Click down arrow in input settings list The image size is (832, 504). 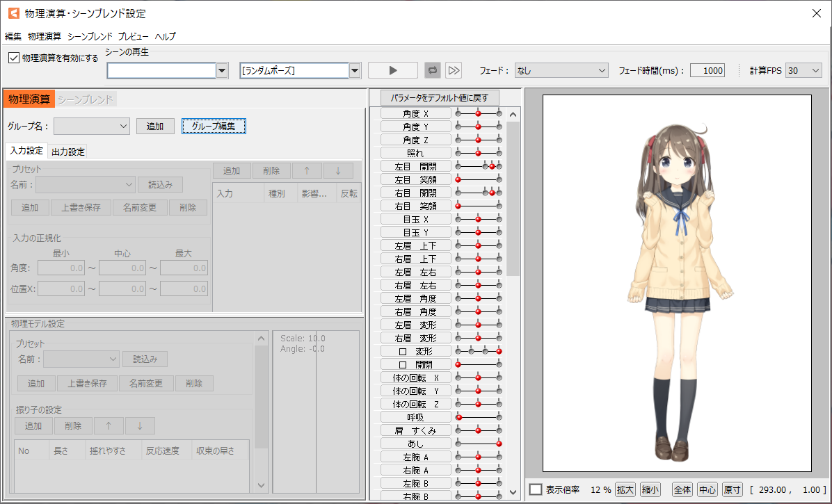point(338,170)
